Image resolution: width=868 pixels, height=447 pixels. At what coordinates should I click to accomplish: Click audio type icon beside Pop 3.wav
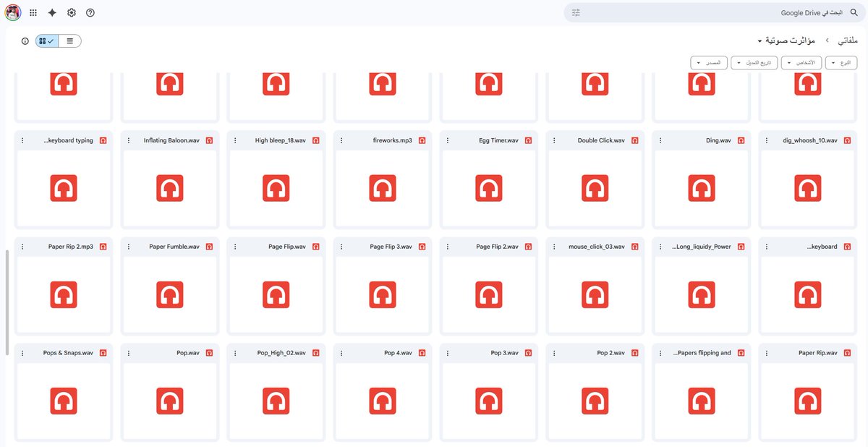point(528,353)
